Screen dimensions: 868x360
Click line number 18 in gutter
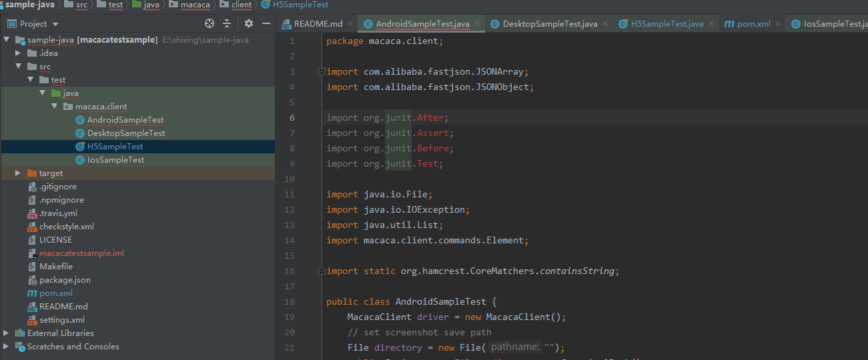click(289, 301)
